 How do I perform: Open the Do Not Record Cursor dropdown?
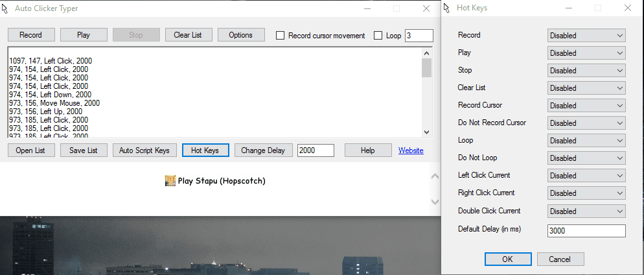(x=586, y=123)
